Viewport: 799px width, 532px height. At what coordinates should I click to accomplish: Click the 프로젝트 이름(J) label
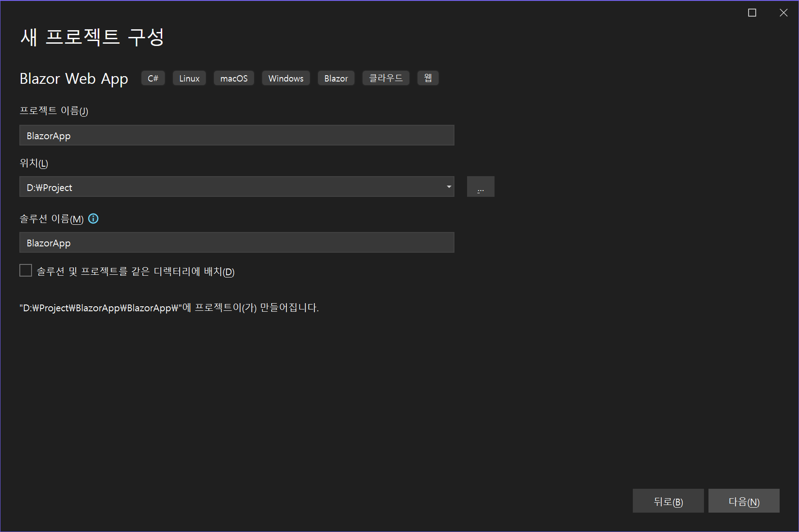coord(54,111)
